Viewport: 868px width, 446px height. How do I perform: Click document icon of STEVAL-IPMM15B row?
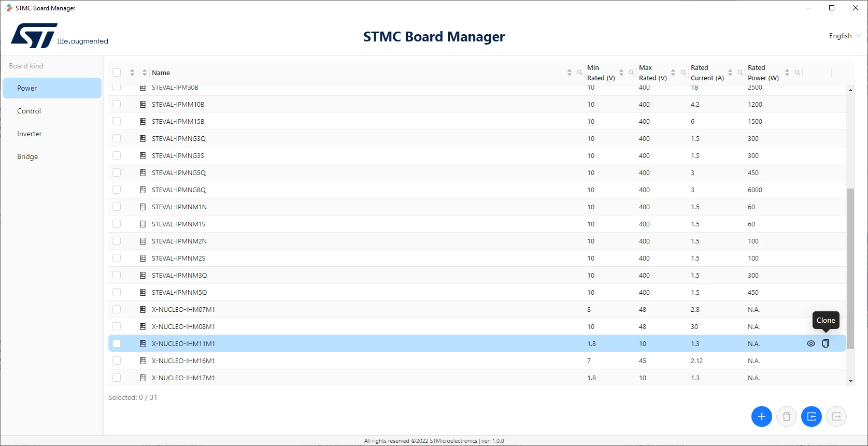pos(143,121)
